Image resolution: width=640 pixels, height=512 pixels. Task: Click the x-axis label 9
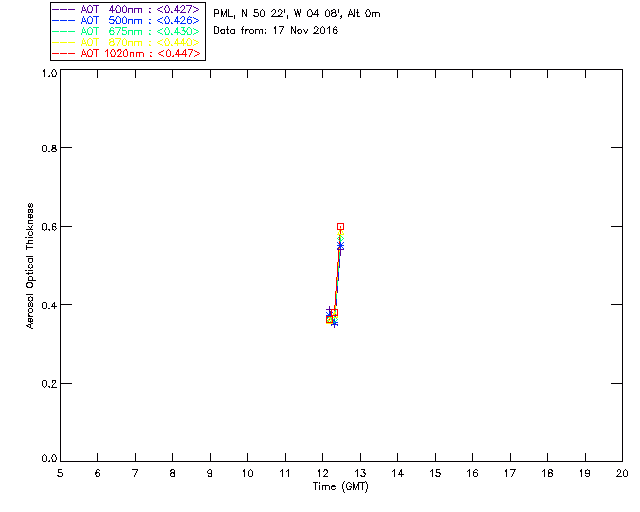(x=210, y=474)
